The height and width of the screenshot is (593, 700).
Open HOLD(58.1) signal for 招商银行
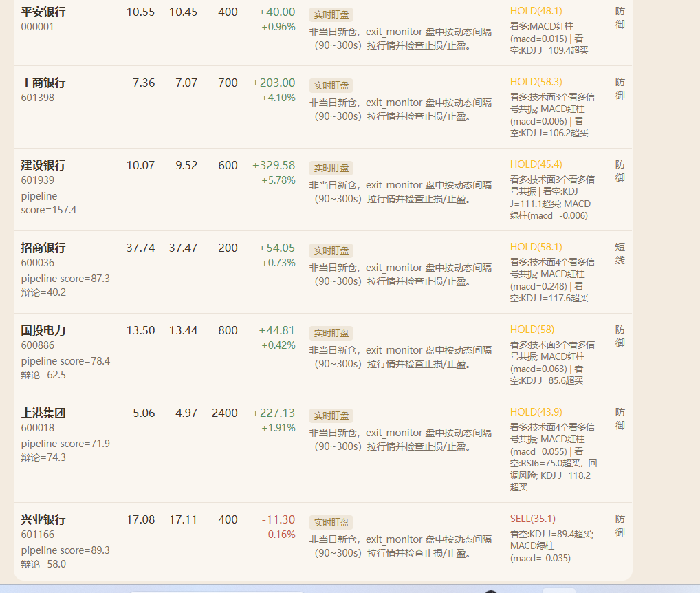click(536, 248)
